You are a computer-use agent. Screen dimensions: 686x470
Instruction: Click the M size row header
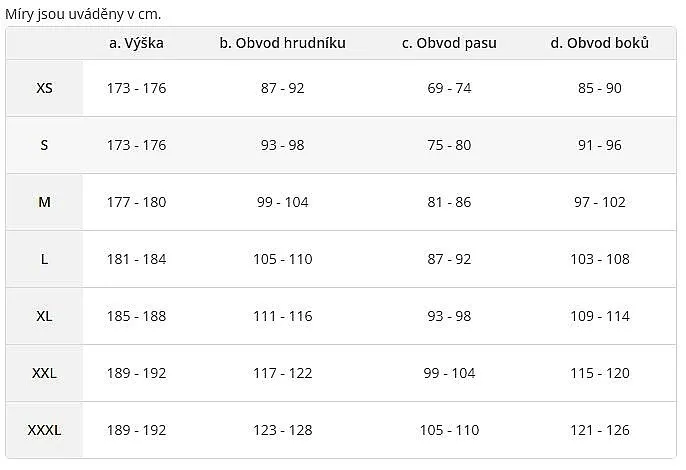click(x=44, y=202)
